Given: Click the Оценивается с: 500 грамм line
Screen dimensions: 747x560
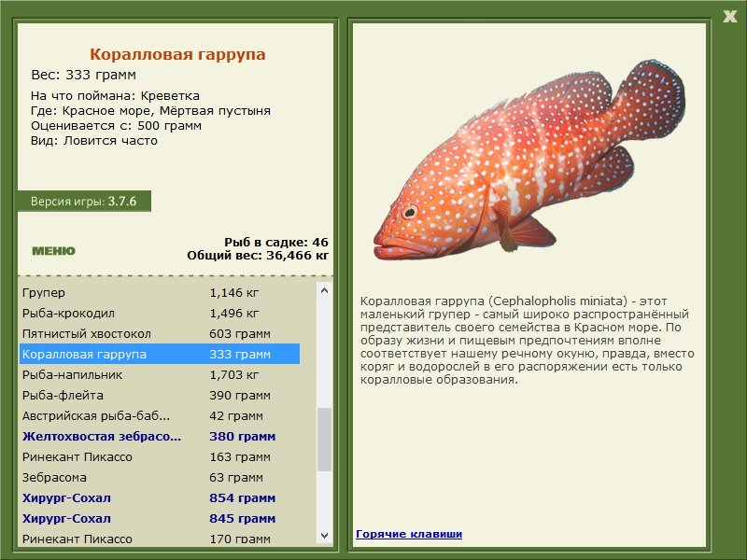Looking at the screenshot, I should pos(116,126).
